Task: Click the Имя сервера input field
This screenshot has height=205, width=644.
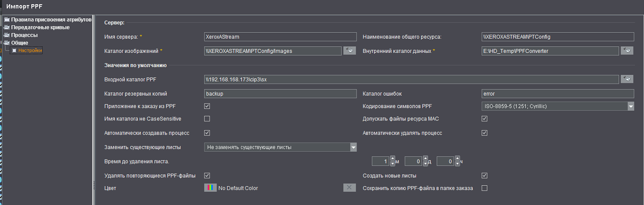Action: tap(280, 37)
